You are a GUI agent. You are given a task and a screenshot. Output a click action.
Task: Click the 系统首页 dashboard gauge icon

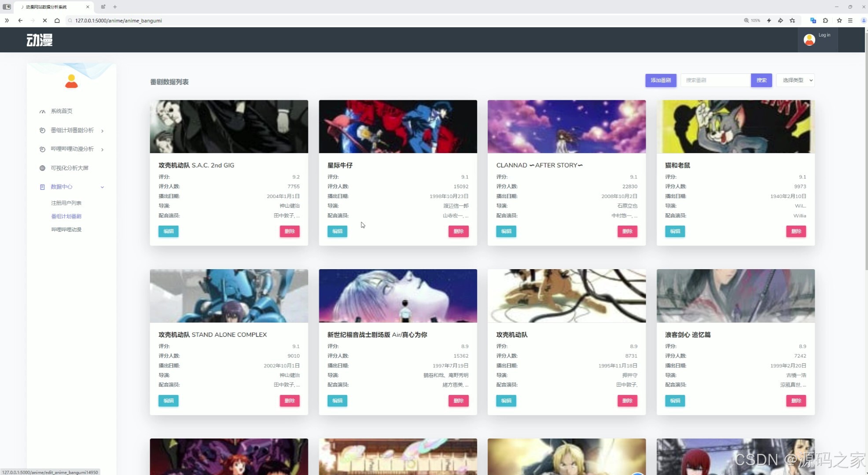[42, 111]
